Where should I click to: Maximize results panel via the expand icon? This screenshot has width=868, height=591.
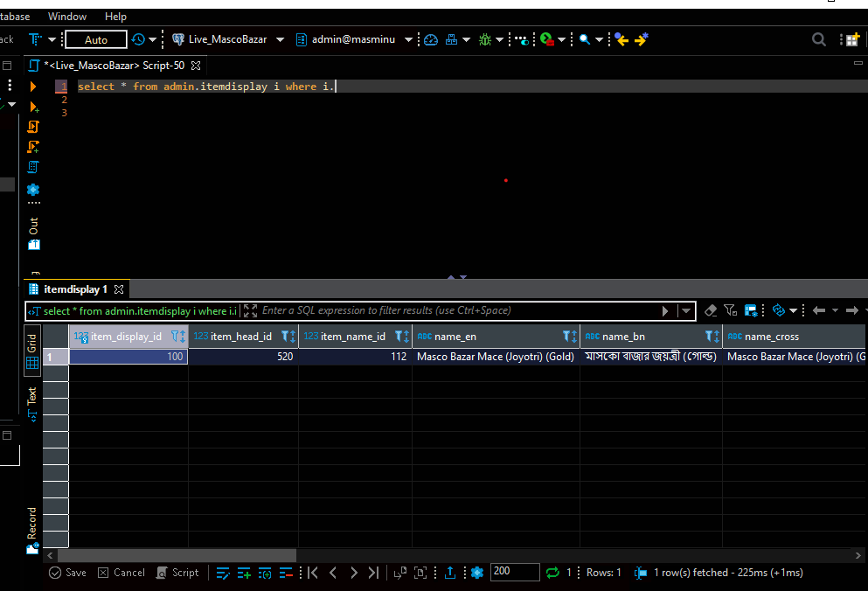250,310
